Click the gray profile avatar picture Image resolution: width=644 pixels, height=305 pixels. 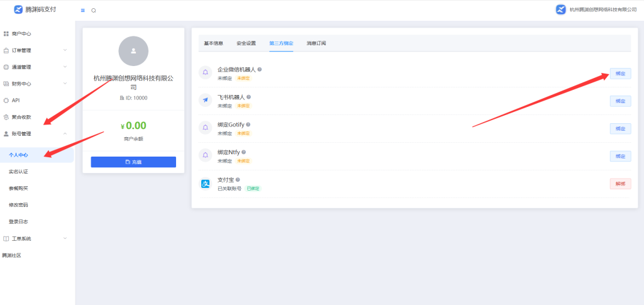(133, 51)
